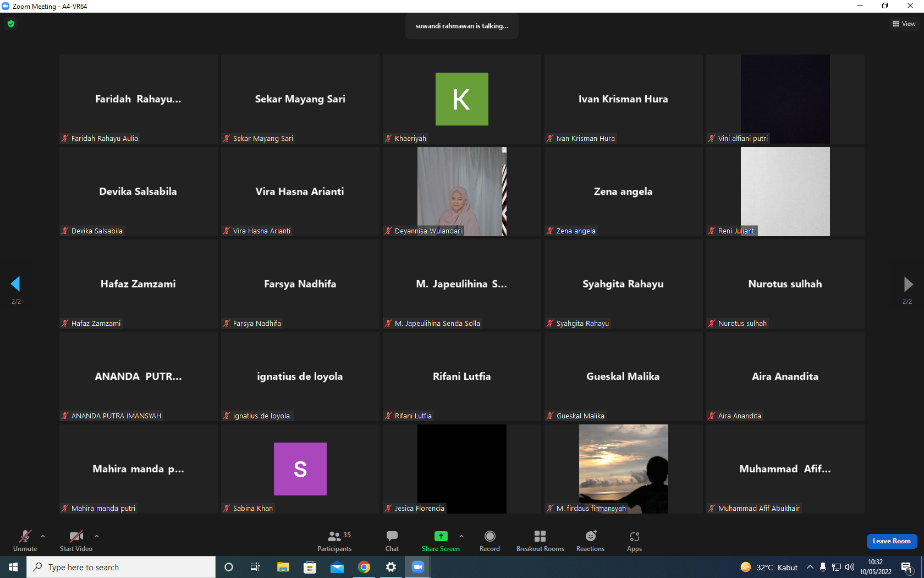924x578 pixels.
Task: Unmute the microphone
Action: (25, 541)
